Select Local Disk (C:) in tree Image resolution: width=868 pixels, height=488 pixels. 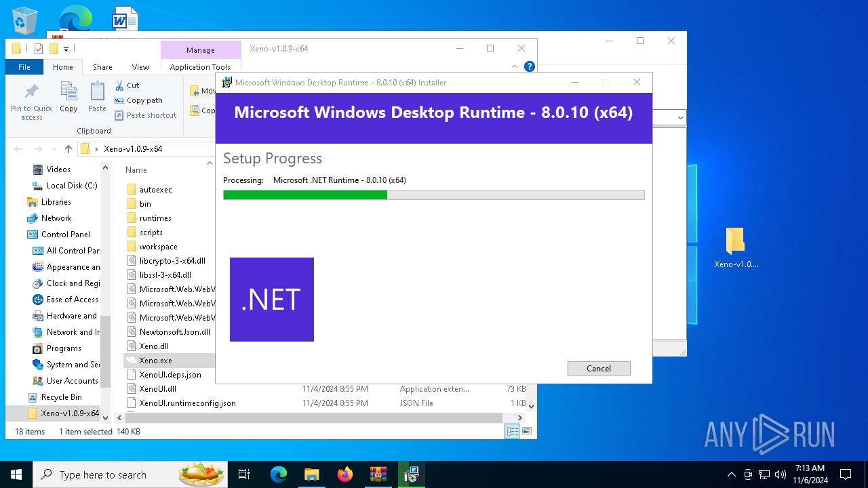pyautogui.click(x=72, y=186)
